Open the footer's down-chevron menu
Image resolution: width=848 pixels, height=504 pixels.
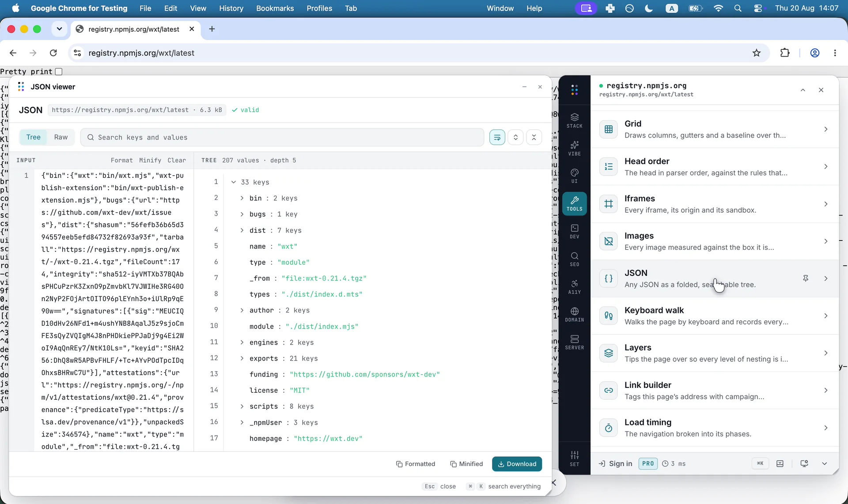point(824,463)
